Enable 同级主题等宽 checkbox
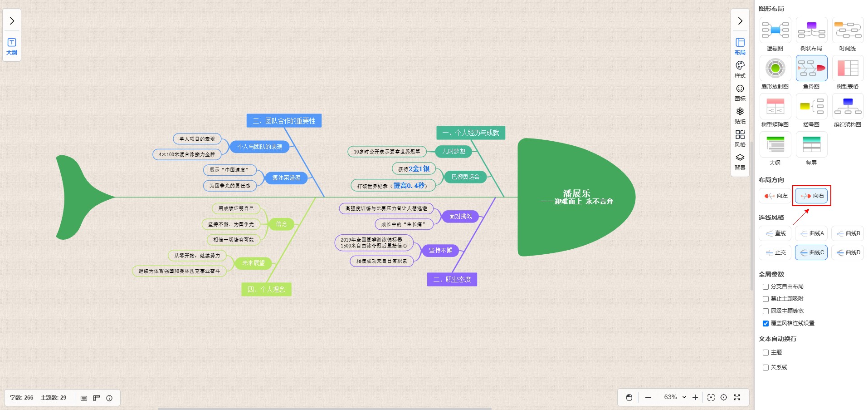 (x=766, y=311)
